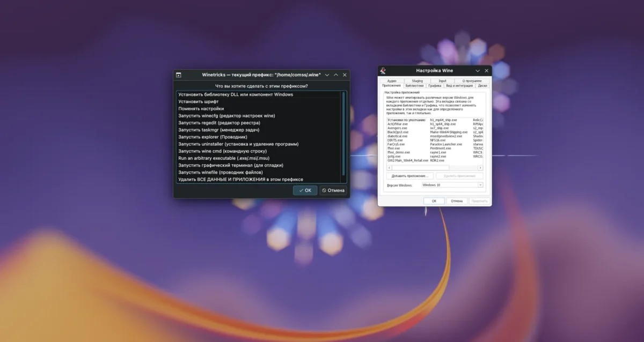This screenshot has height=342, width=644.
Task: Select GW2.Main_Win64_Retail.exe entry
Action: point(408,160)
